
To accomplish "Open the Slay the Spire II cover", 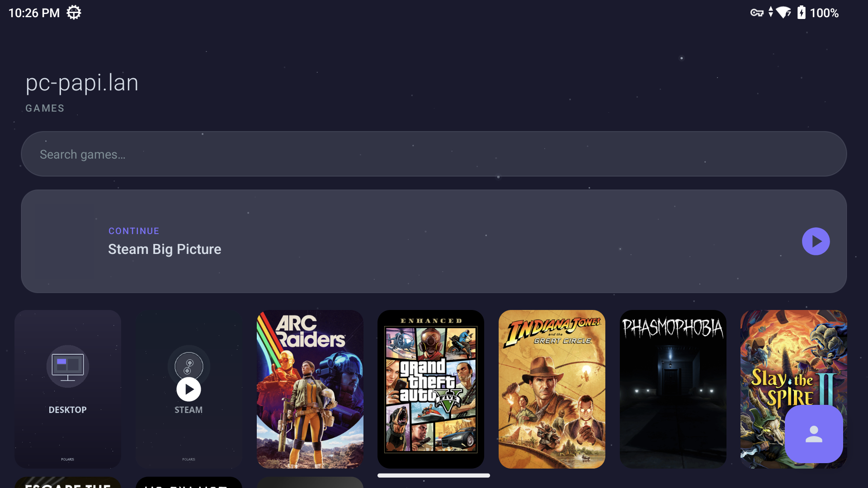I will (x=794, y=389).
